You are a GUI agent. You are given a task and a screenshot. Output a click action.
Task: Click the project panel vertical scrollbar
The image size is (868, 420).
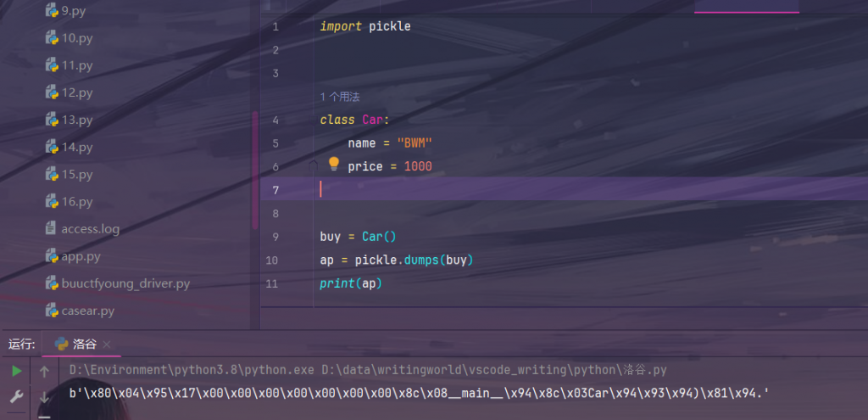click(x=254, y=170)
